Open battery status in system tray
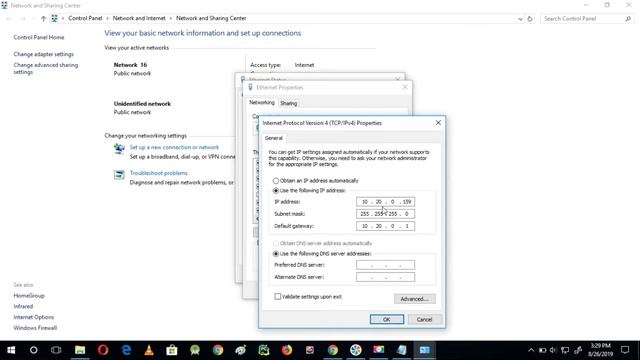This screenshot has height=360, width=640. tap(542, 350)
